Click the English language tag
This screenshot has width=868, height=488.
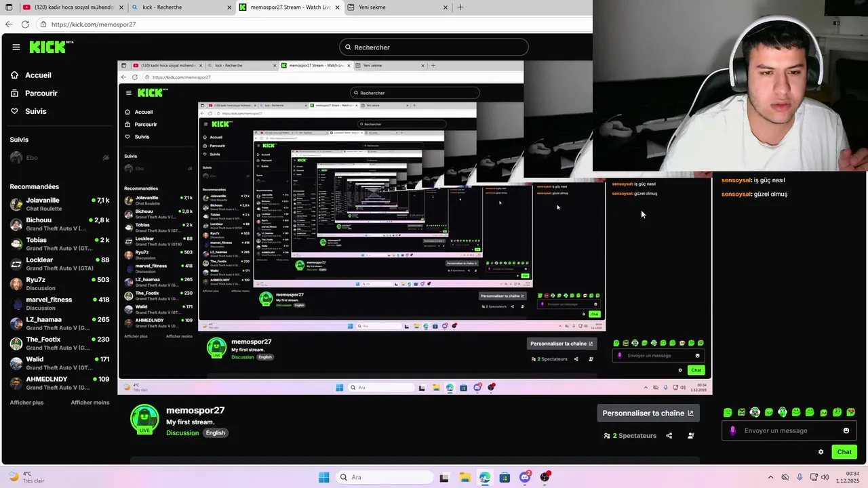pos(215,433)
